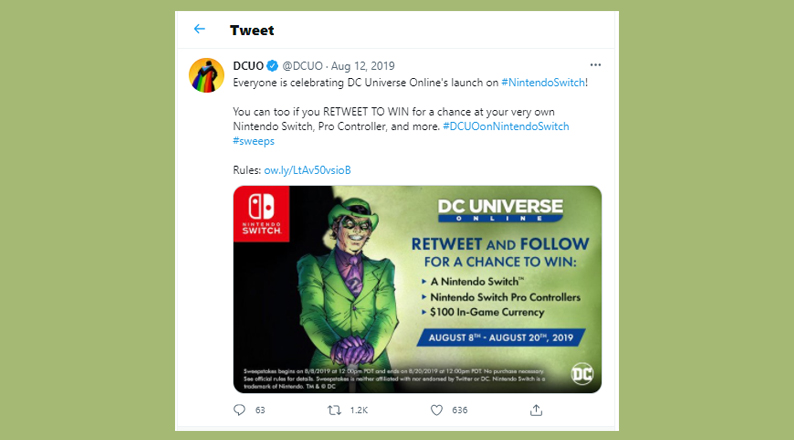794x440 pixels.
Task: Click the DCUO display name
Action: [x=248, y=66]
